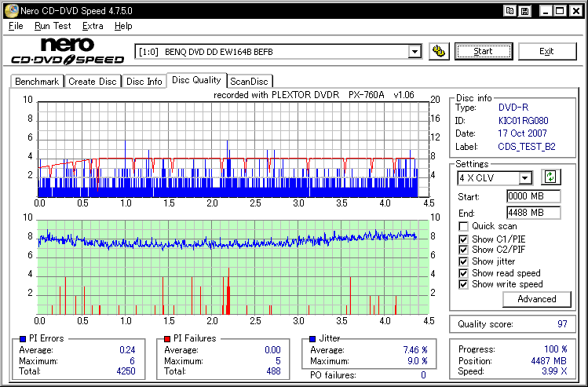Enable the Quick scan checkbox

(463, 227)
